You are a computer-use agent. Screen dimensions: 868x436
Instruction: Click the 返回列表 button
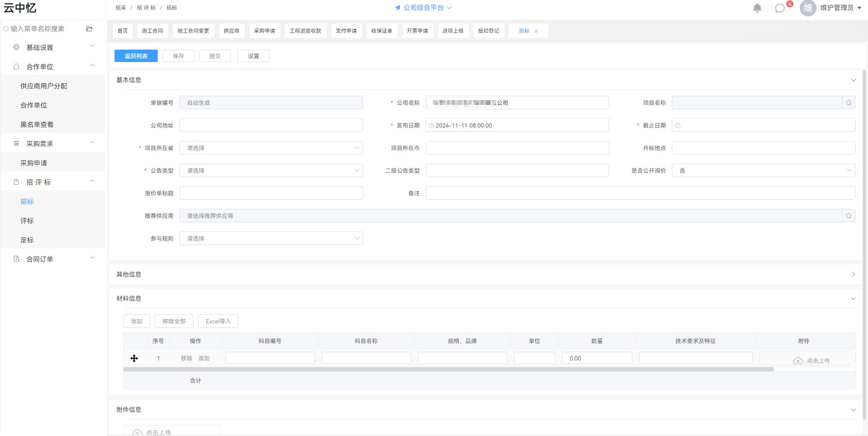(x=136, y=56)
